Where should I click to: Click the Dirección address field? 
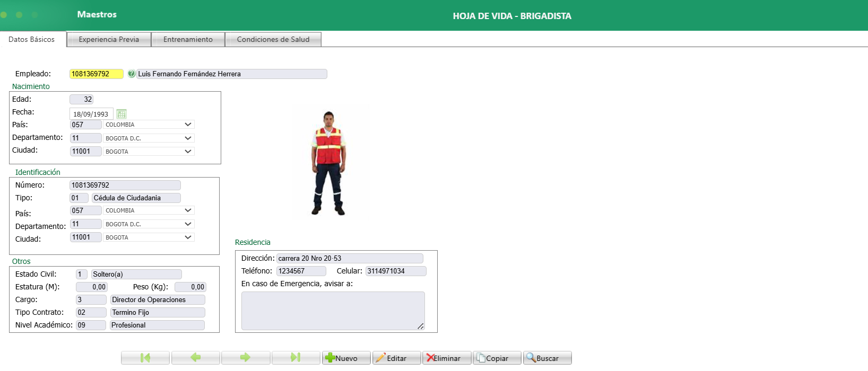[x=350, y=258]
